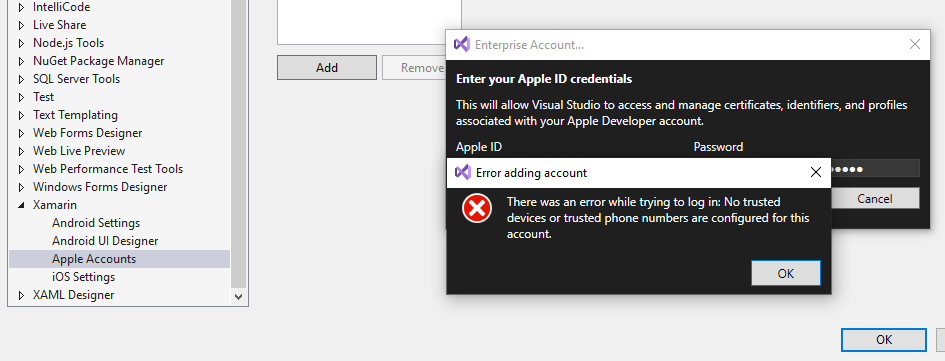Close the Enterprise Account window
This screenshot has width=945, height=361.
point(915,45)
